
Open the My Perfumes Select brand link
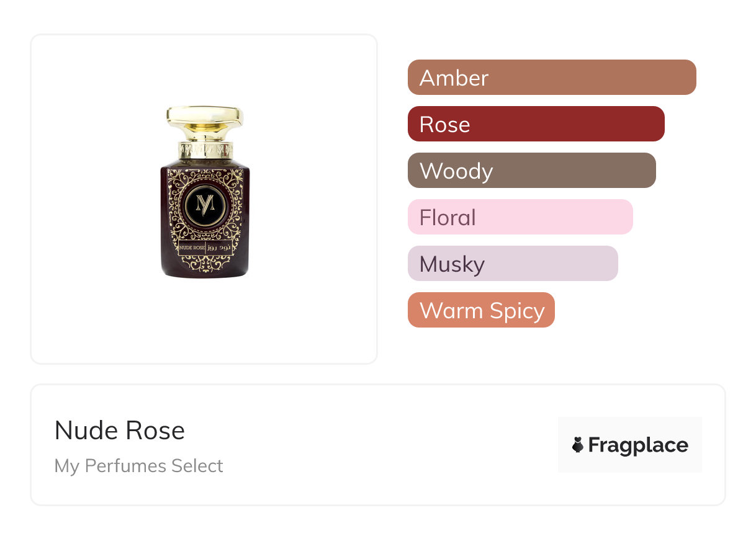coord(138,466)
